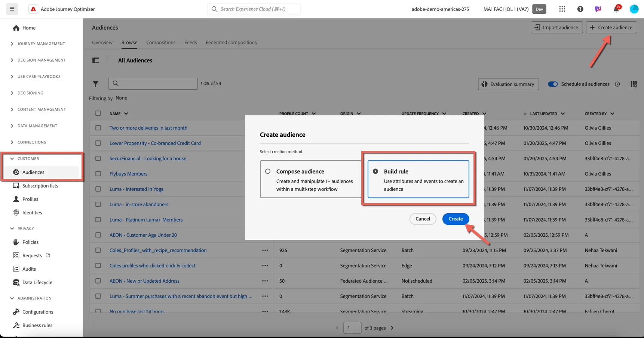Click the Adobe logo icon
Viewport: 644px width, 338px height.
[33, 9]
